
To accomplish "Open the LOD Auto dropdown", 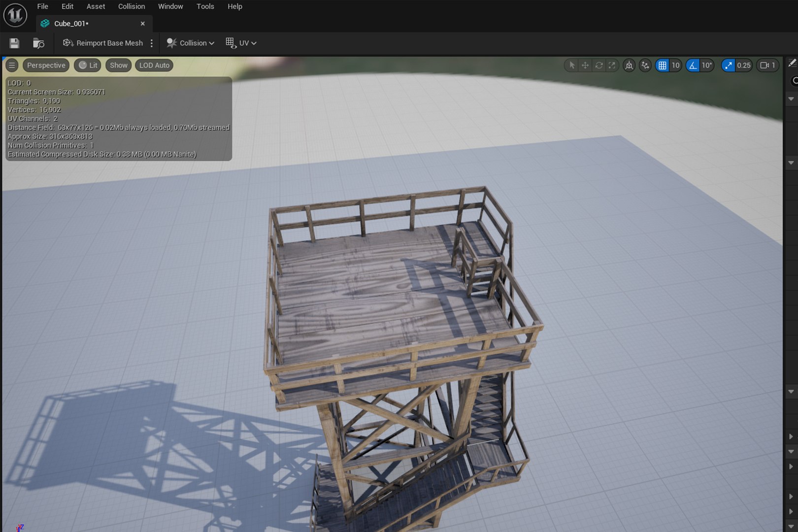I will pyautogui.click(x=154, y=65).
